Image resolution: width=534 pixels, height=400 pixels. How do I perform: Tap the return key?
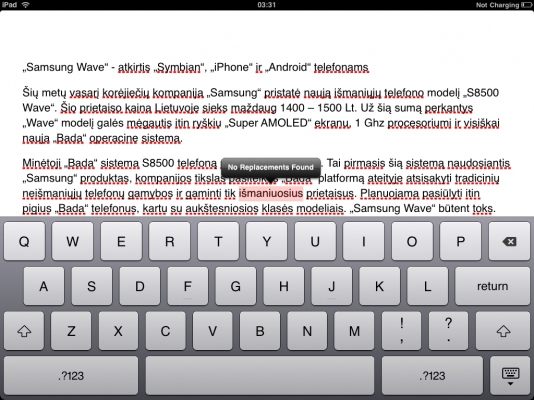492,286
